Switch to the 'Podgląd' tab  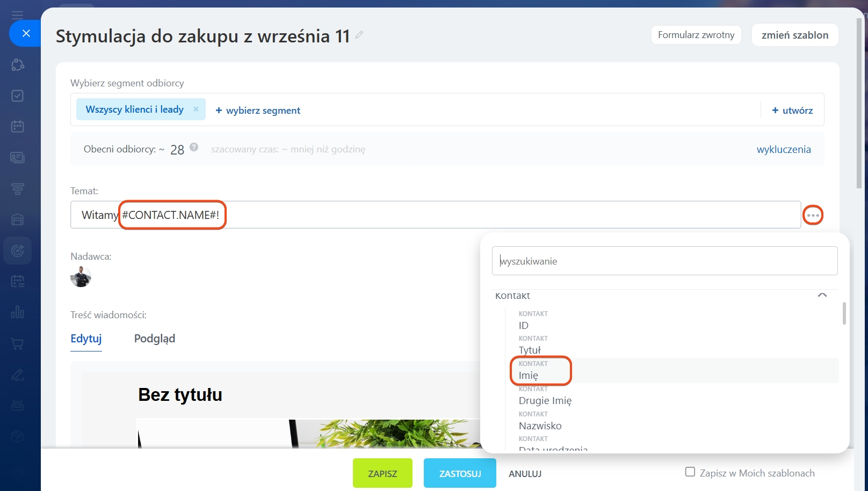[x=155, y=339]
